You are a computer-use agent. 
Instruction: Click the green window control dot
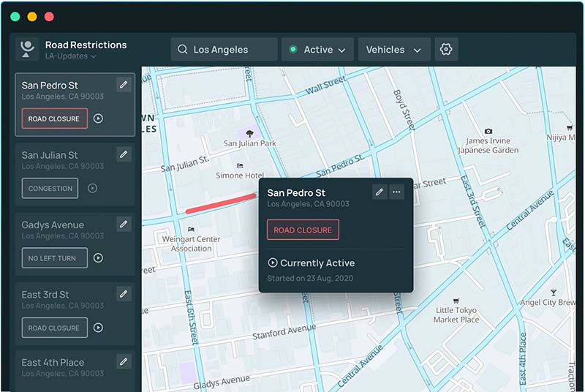point(15,16)
